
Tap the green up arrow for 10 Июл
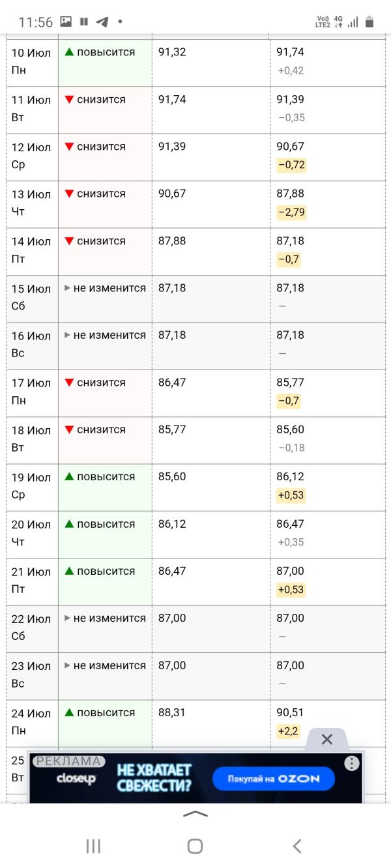69,52
